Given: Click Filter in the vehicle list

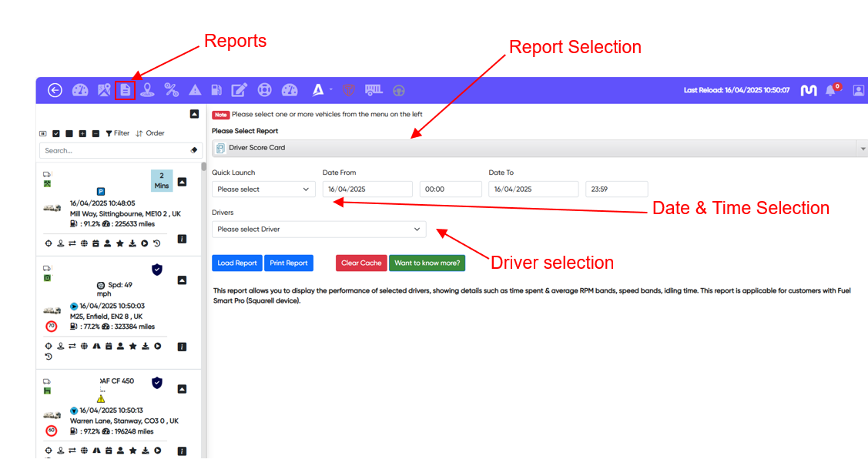Looking at the screenshot, I should [x=118, y=133].
